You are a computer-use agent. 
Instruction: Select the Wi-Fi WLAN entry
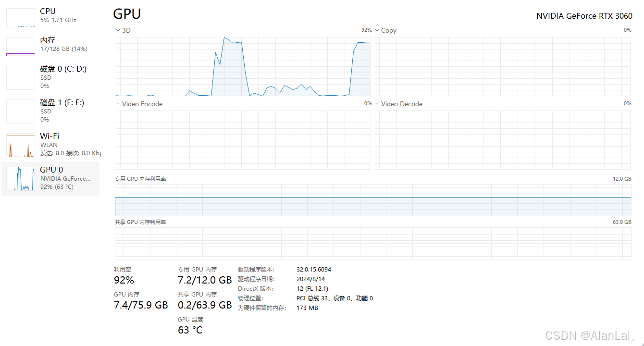pyautogui.click(x=50, y=145)
